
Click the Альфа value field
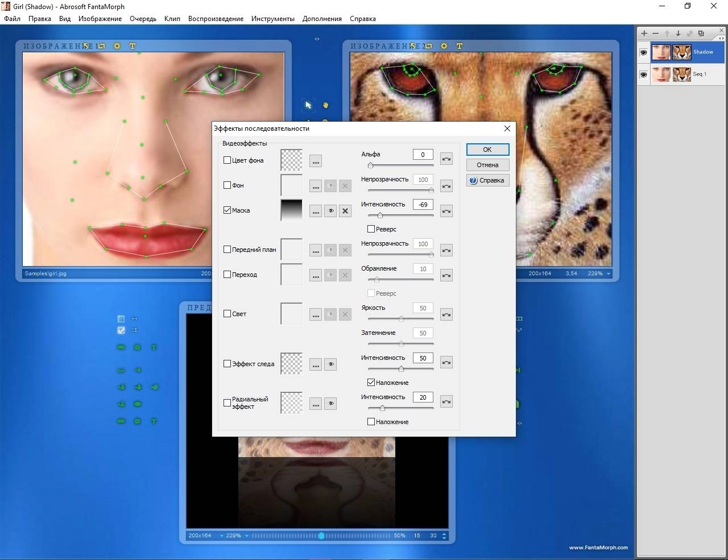point(423,155)
